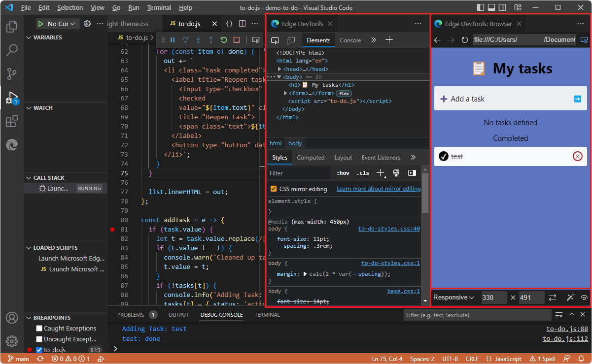Follow the 'Learn more about mirror editing' link
This screenshot has width=592, height=364.
click(x=378, y=188)
